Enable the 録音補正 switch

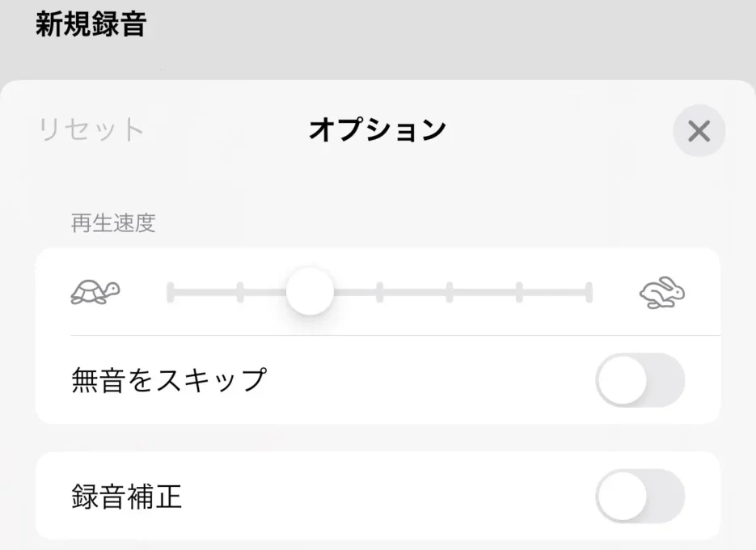click(640, 496)
